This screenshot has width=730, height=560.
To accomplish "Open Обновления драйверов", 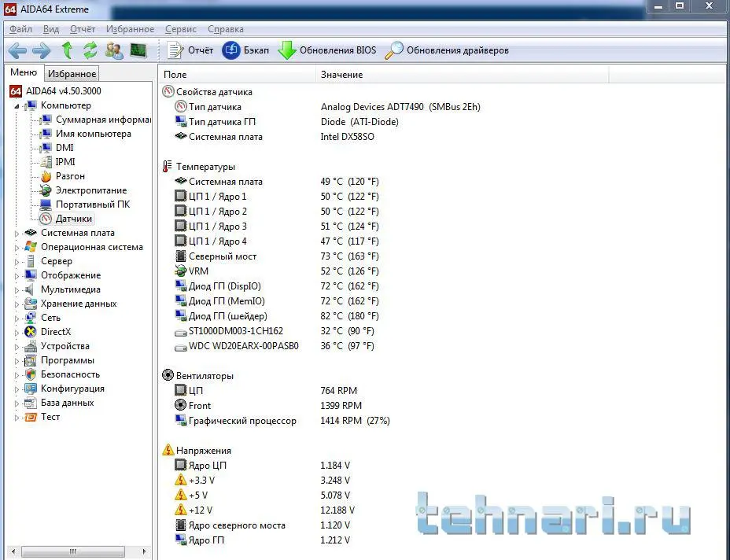I will [447, 50].
